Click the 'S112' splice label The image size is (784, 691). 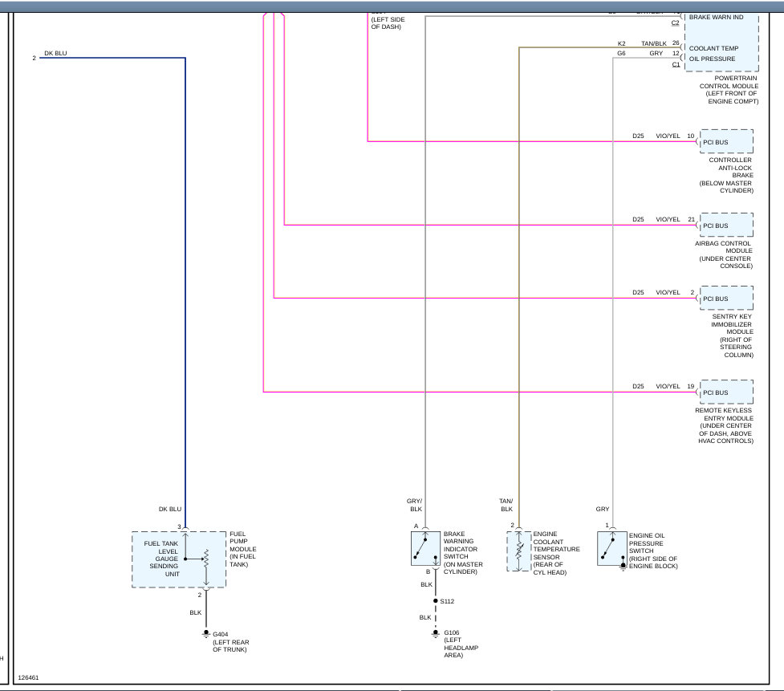coord(447,601)
